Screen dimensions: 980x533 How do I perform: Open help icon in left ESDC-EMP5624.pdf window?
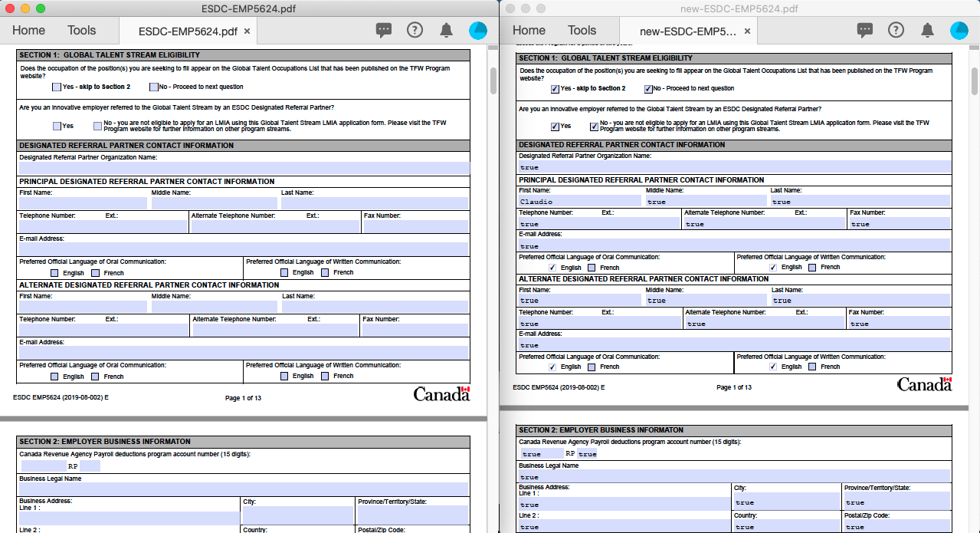415,31
